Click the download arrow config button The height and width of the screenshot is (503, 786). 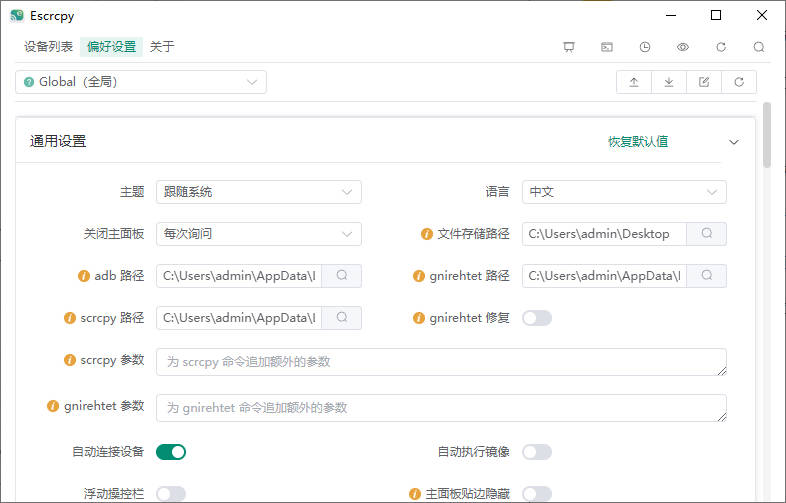point(669,82)
